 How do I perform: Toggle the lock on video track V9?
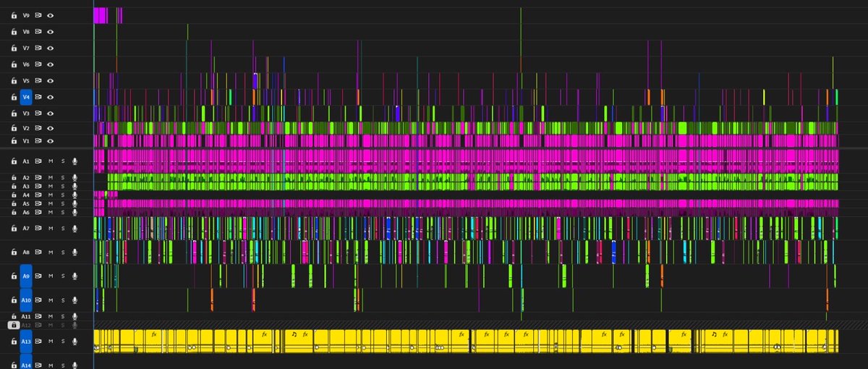coord(14,15)
